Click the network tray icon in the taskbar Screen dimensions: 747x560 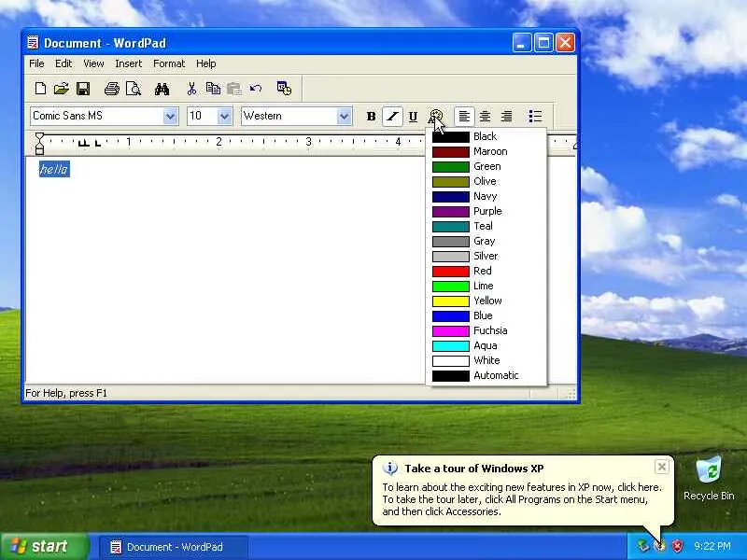coord(643,546)
